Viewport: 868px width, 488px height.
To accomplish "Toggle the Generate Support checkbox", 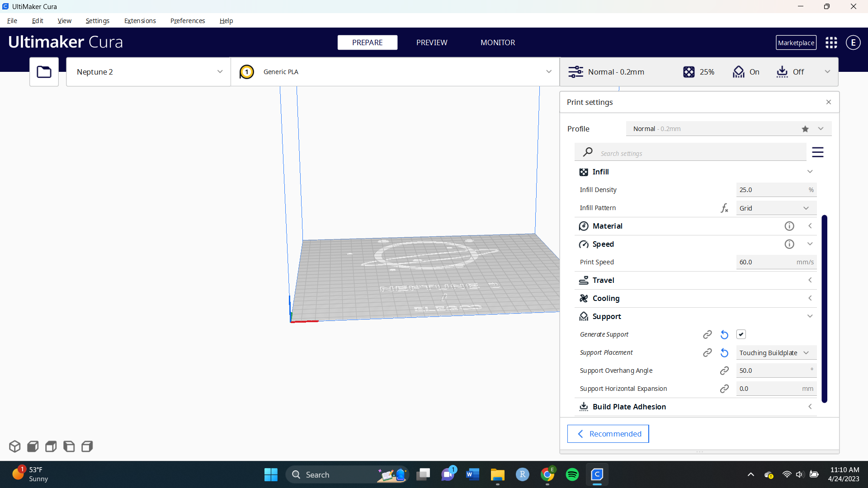I will pyautogui.click(x=741, y=334).
